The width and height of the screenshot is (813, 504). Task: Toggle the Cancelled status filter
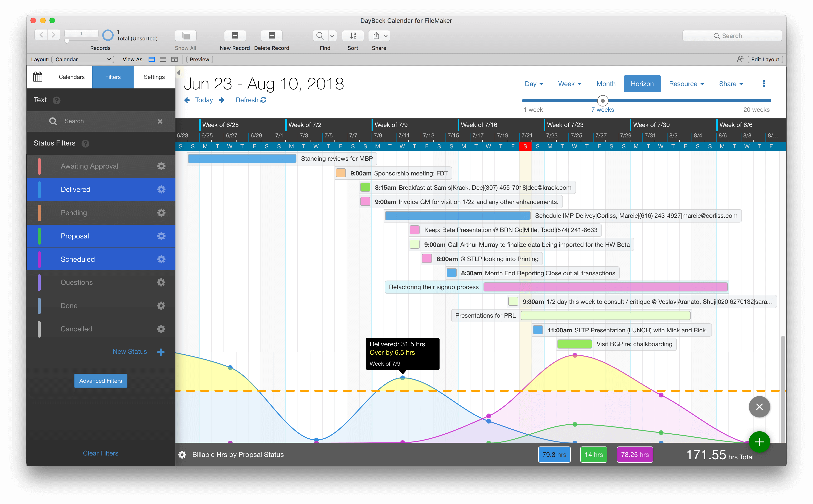101,329
